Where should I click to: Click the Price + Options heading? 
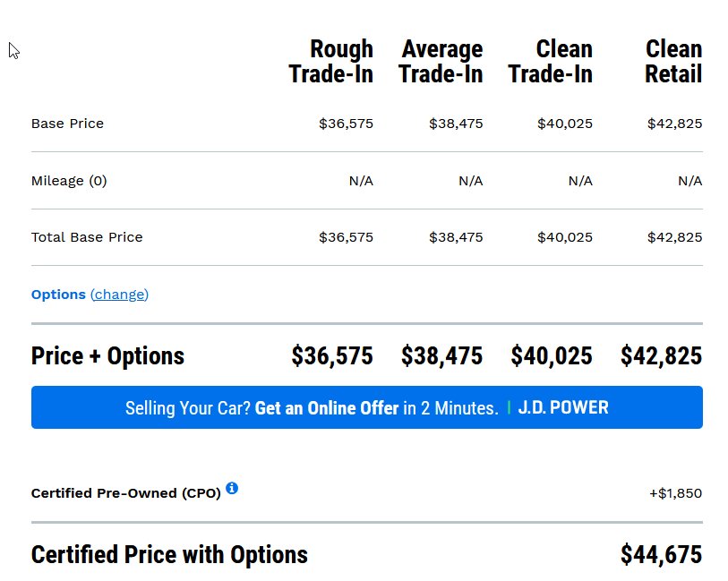point(107,356)
